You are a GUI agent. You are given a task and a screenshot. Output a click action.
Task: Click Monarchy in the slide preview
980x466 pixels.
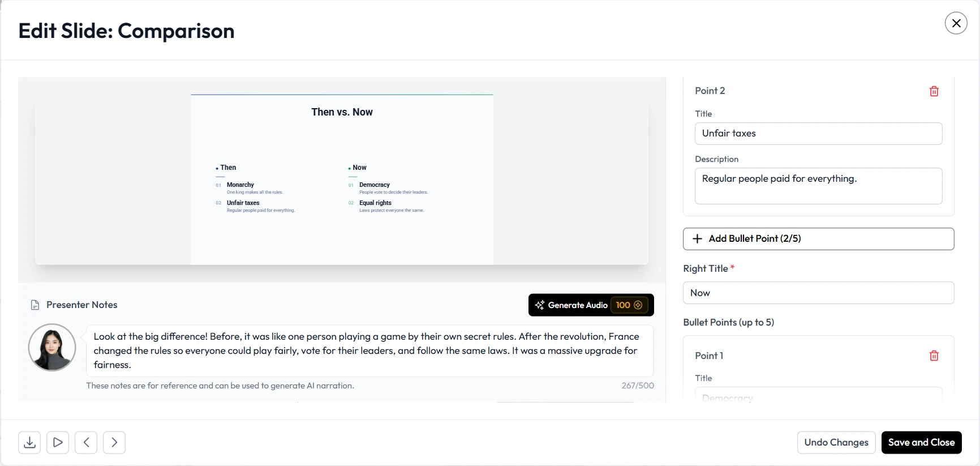point(240,185)
